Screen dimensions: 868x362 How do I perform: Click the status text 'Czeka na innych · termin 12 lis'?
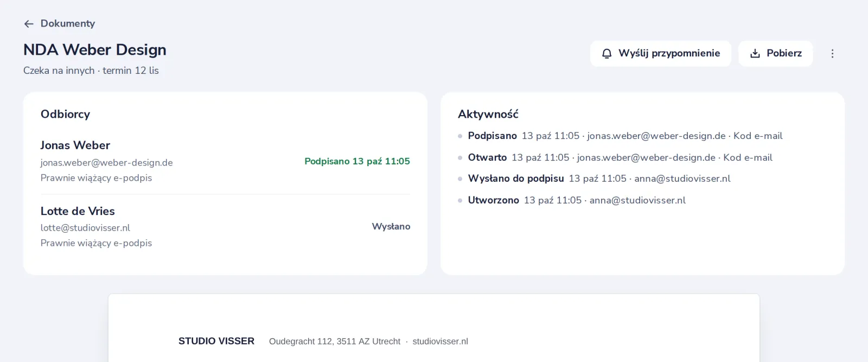(x=91, y=71)
